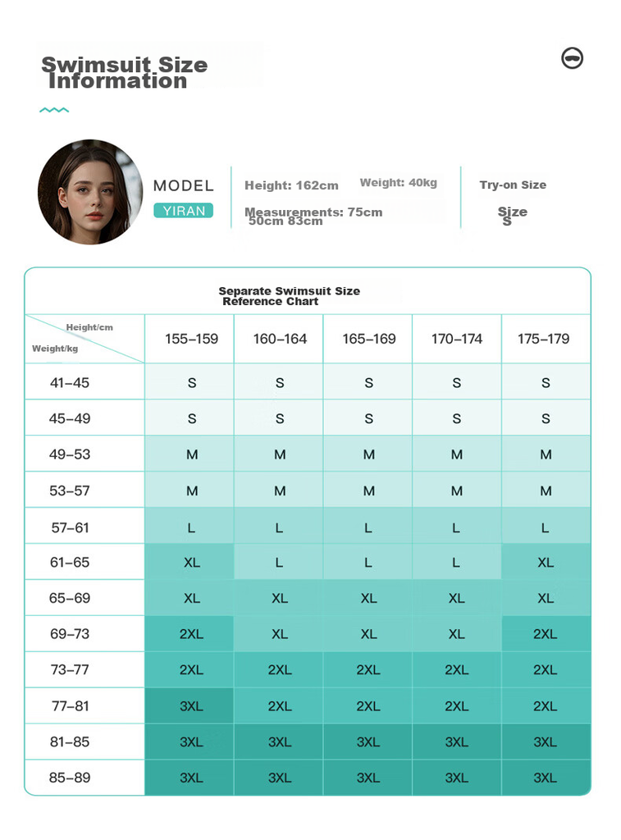Image resolution: width=621 pixels, height=840 pixels.
Task: Click 3XL cell for 77–81 and 155–159
Action: [x=189, y=705]
